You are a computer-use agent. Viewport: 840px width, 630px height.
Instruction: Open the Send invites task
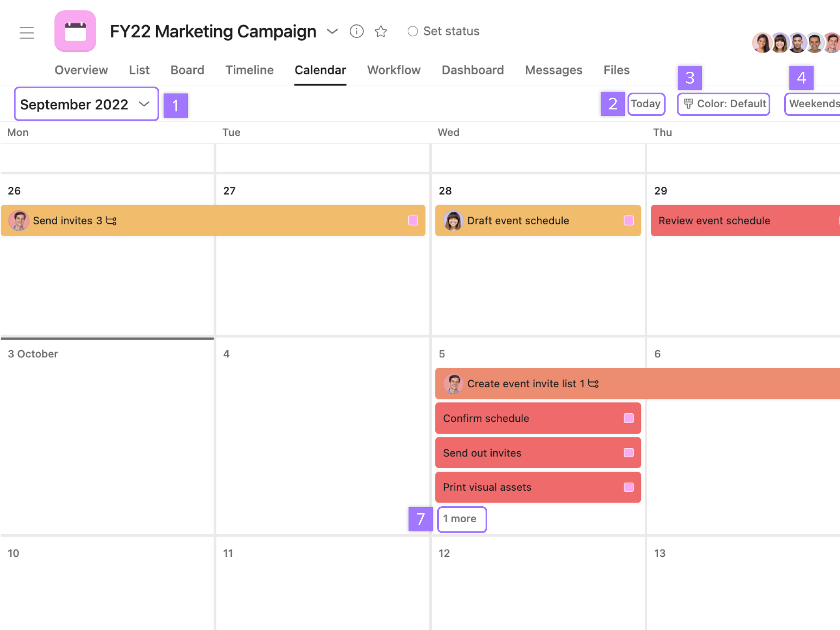(213, 221)
